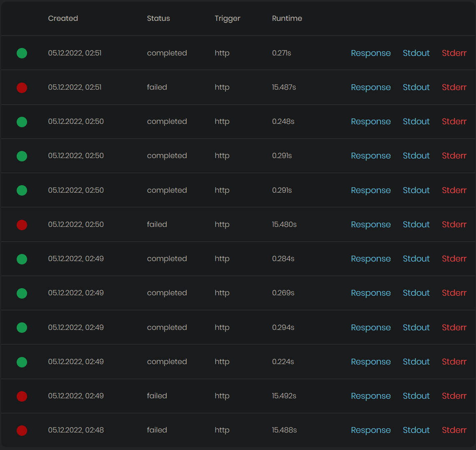The height and width of the screenshot is (450, 476).
Task: View Stderr of the failed 15.487s run
Action: [x=453, y=87]
